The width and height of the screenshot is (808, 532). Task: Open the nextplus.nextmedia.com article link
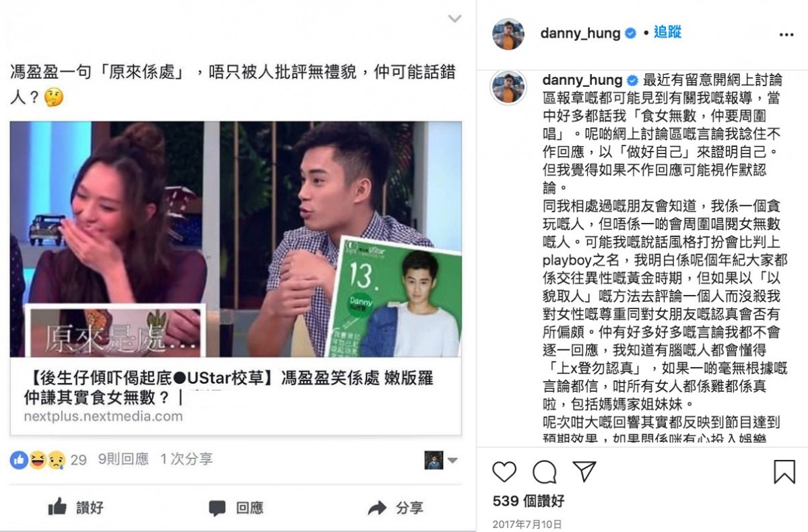[x=103, y=415]
